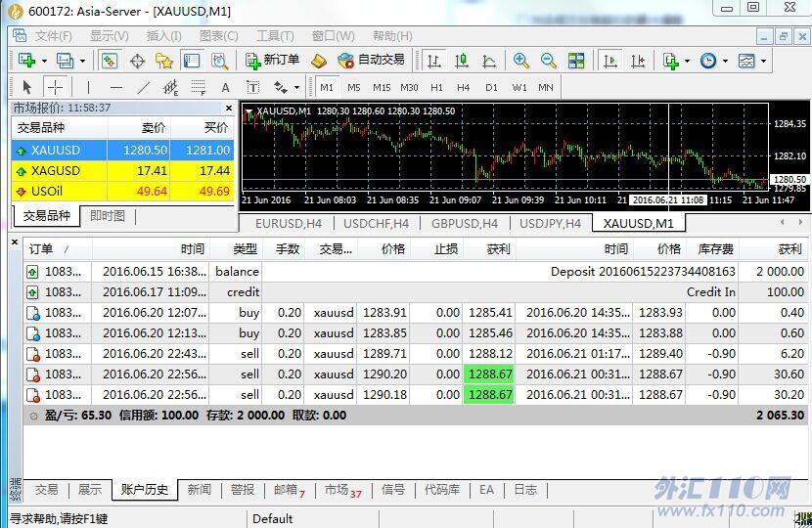The image size is (812, 528).
Task: Select the text label T tool
Action: (x=252, y=87)
